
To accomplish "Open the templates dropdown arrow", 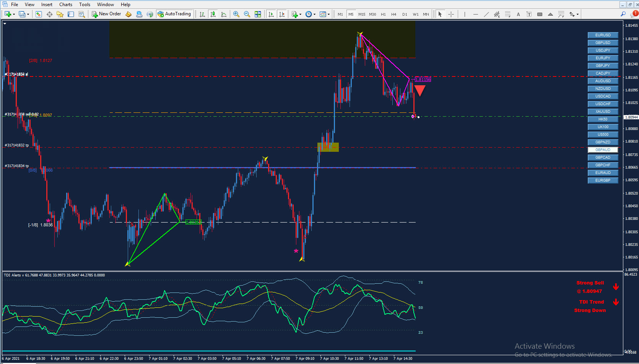I will tap(328, 15).
